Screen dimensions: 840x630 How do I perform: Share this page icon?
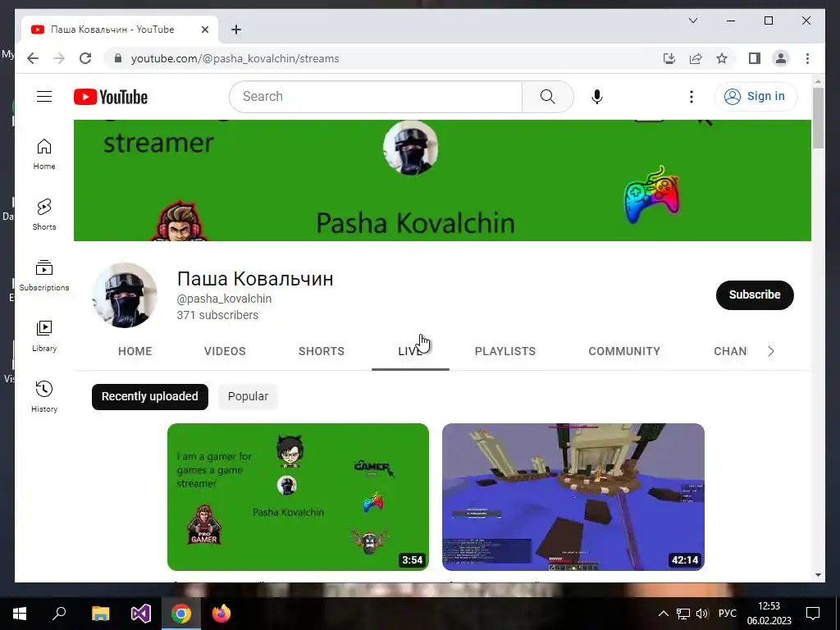coord(696,58)
